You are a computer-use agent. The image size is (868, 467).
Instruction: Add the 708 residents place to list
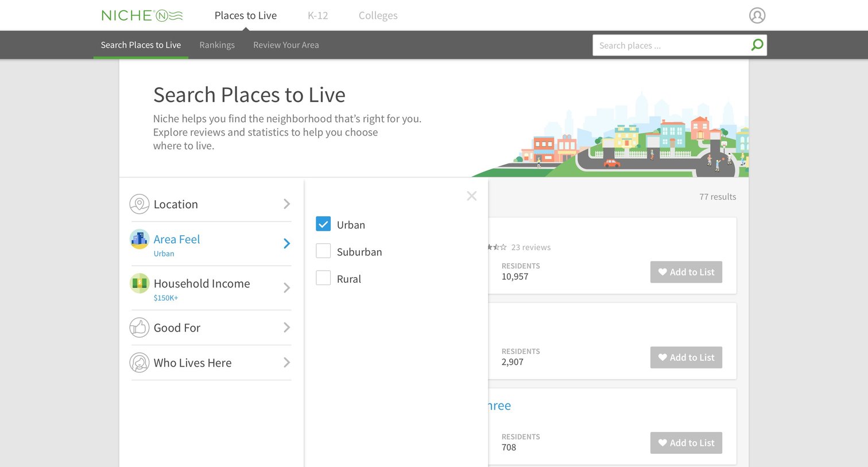click(x=686, y=443)
